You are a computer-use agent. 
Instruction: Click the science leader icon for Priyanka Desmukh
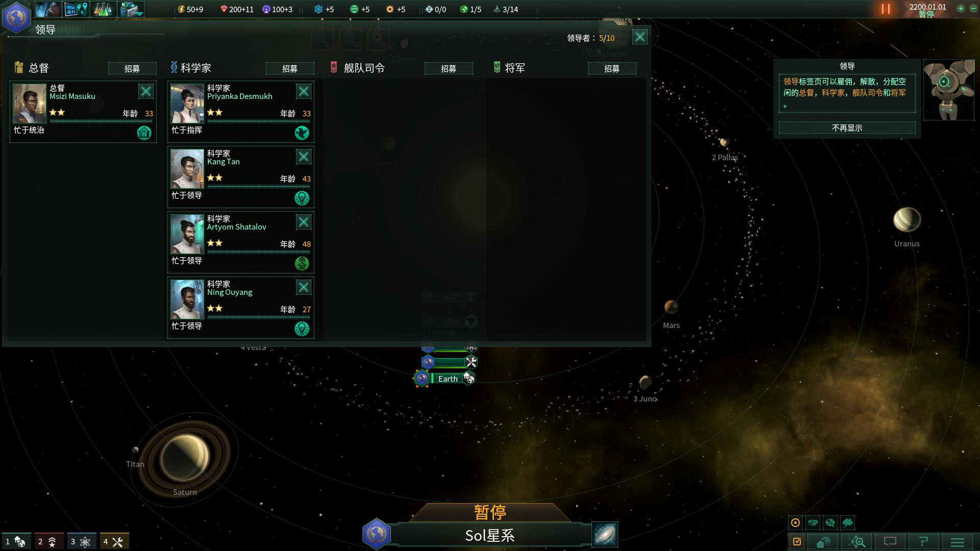pos(302,133)
